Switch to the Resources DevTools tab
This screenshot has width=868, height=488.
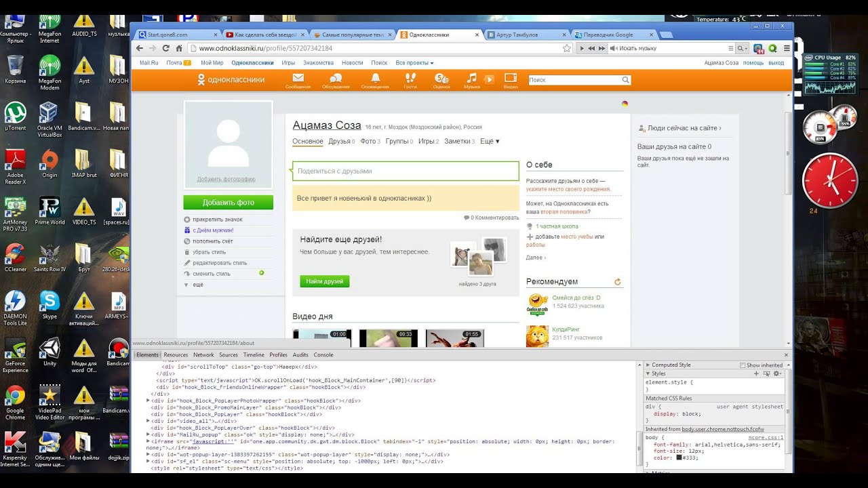pos(176,354)
